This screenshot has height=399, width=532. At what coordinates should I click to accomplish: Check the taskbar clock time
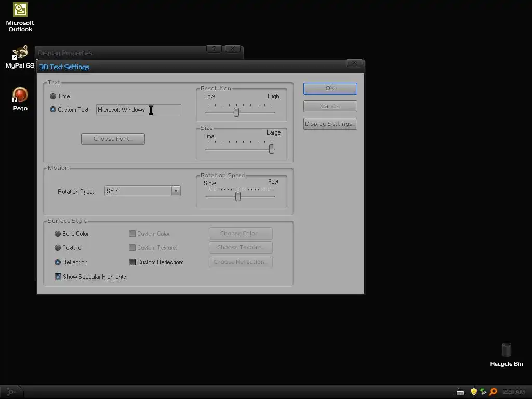pos(513,392)
